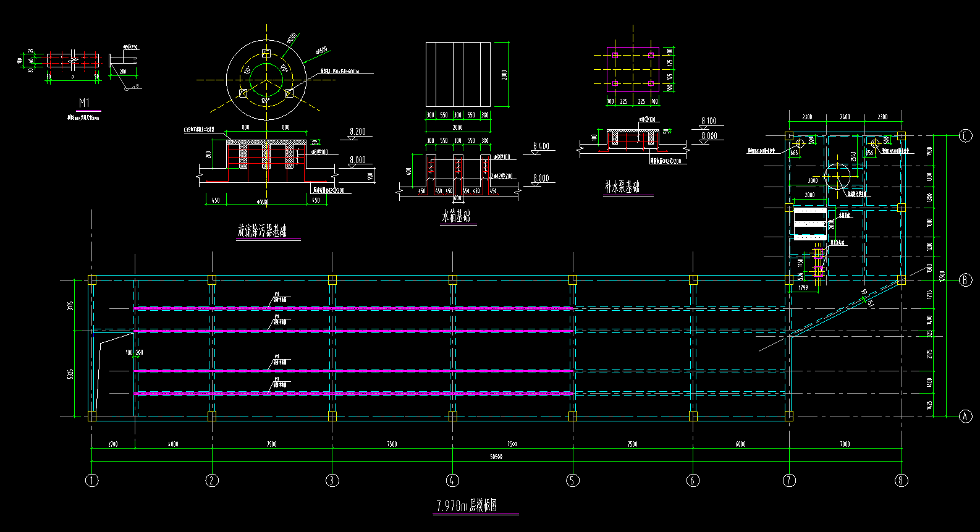Pick the 2543 dimension text
The height and width of the screenshot is (532, 980).
[x=854, y=157]
